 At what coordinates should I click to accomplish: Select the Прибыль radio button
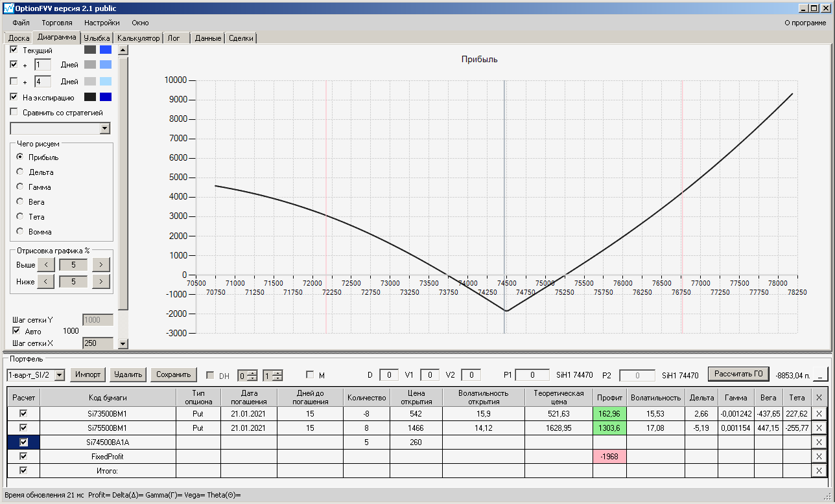click(x=20, y=157)
